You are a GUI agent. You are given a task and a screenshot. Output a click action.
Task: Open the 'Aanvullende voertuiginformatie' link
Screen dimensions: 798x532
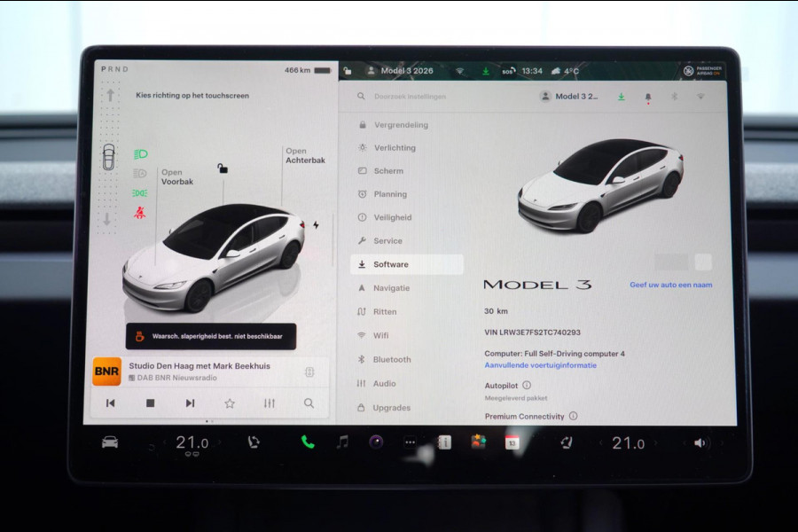[x=540, y=364]
